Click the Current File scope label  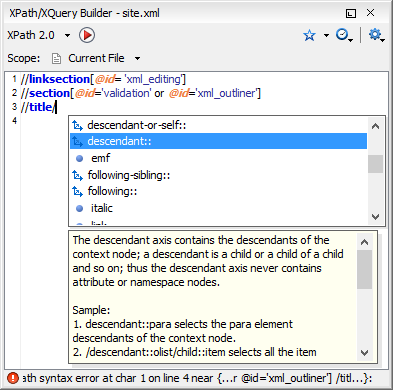click(x=96, y=58)
